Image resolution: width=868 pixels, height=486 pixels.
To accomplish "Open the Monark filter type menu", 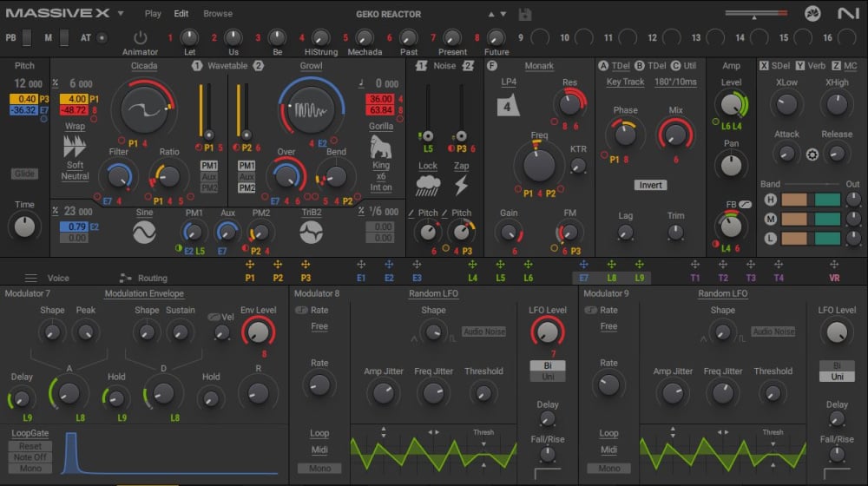I will click(x=539, y=66).
